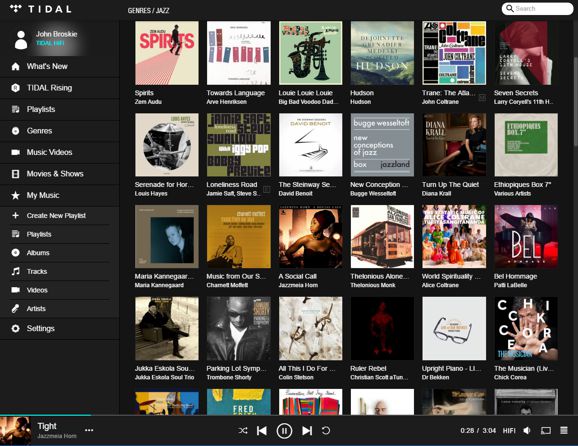Open the Spirits album cover
The height and width of the screenshot is (446, 578).
tap(167, 53)
